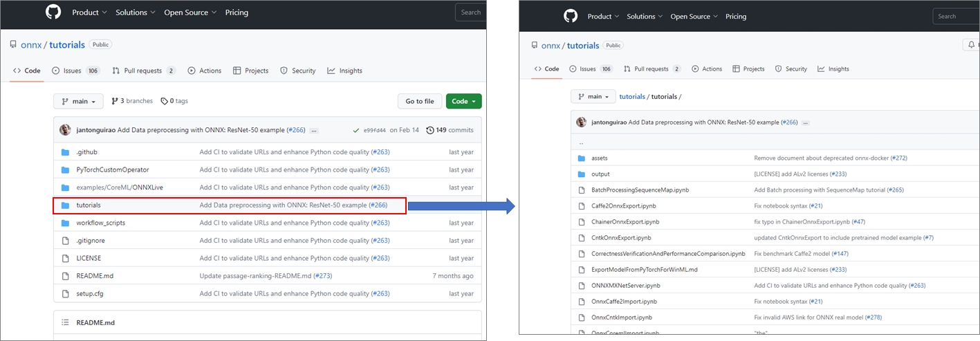This screenshot has height=341, width=980.
Task: Expand main branch selector beside 3 branches
Action: pyautogui.click(x=78, y=101)
